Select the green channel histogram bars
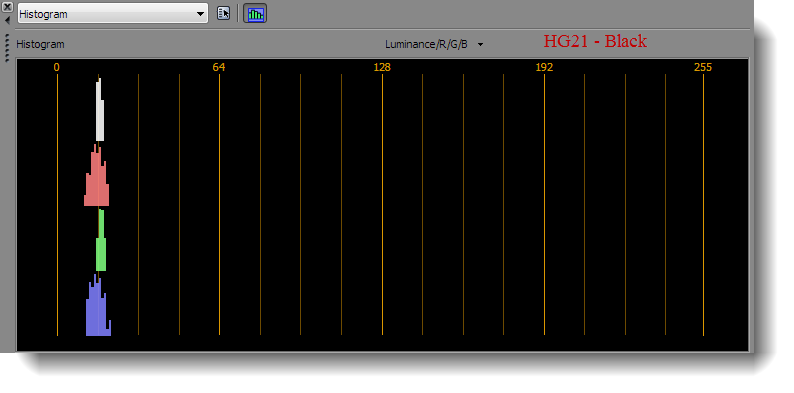Image resolution: width=794 pixels, height=393 pixels. 101,240
